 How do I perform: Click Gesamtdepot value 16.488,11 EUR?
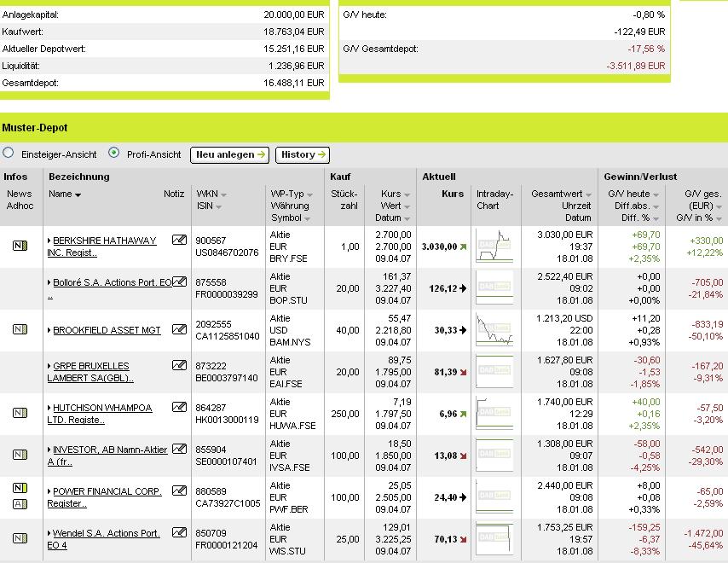point(294,83)
